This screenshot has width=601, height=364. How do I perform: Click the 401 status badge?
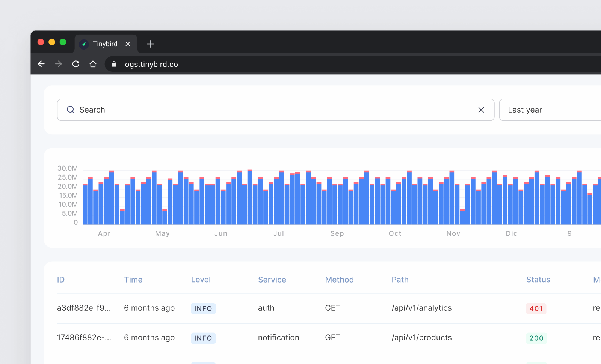[x=536, y=308]
